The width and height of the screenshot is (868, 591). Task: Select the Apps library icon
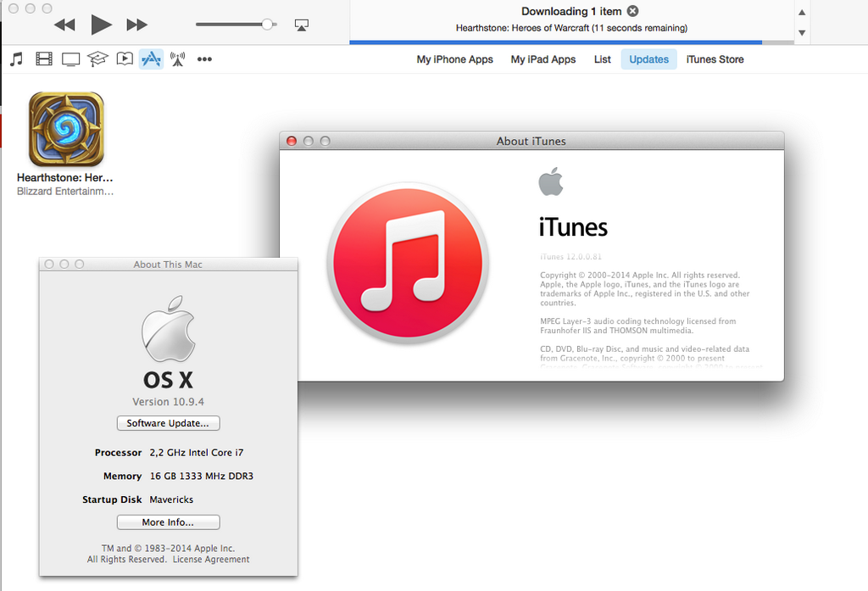pos(151,59)
